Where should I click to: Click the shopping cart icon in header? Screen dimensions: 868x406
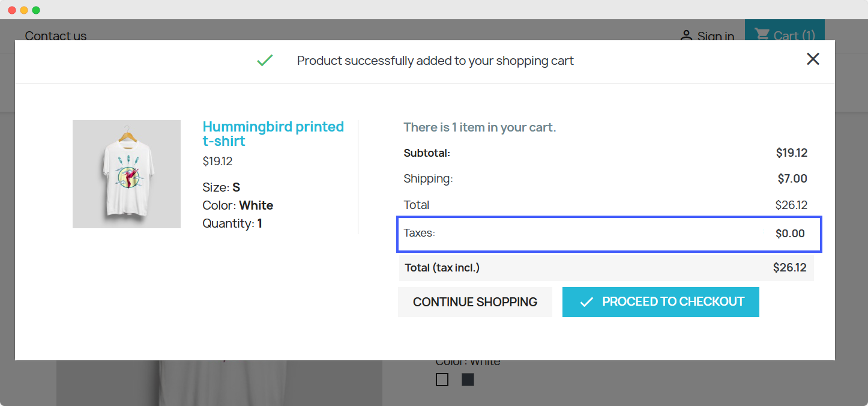[762, 35]
